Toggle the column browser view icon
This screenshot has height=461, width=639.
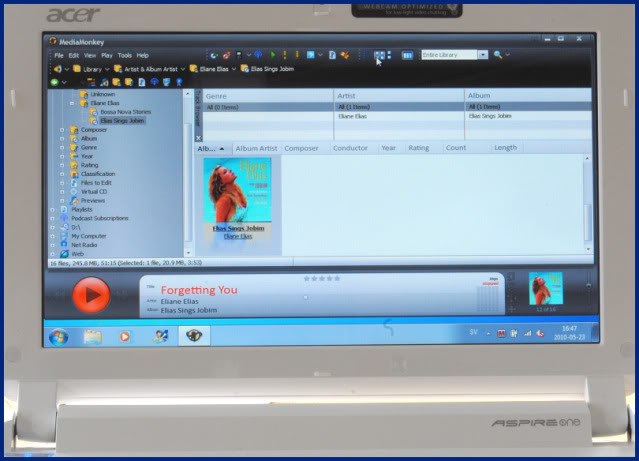tap(407, 55)
